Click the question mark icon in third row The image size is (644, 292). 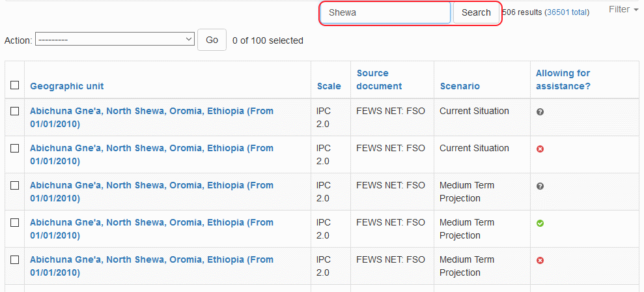coord(540,186)
